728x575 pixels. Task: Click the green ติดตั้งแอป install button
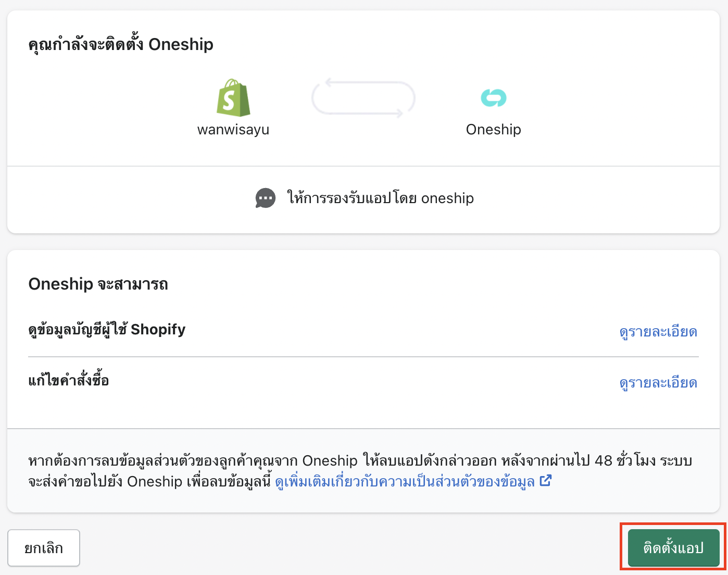click(673, 547)
